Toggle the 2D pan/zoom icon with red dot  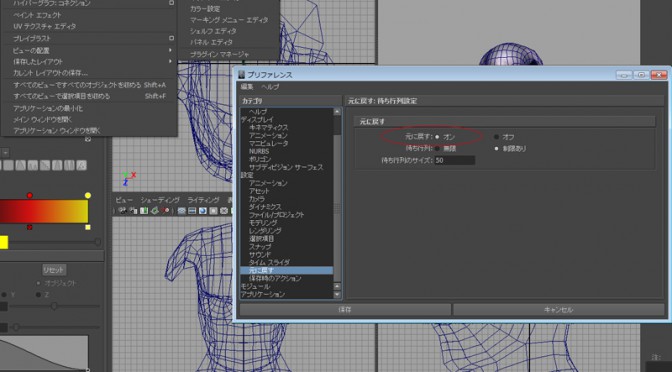(165, 211)
